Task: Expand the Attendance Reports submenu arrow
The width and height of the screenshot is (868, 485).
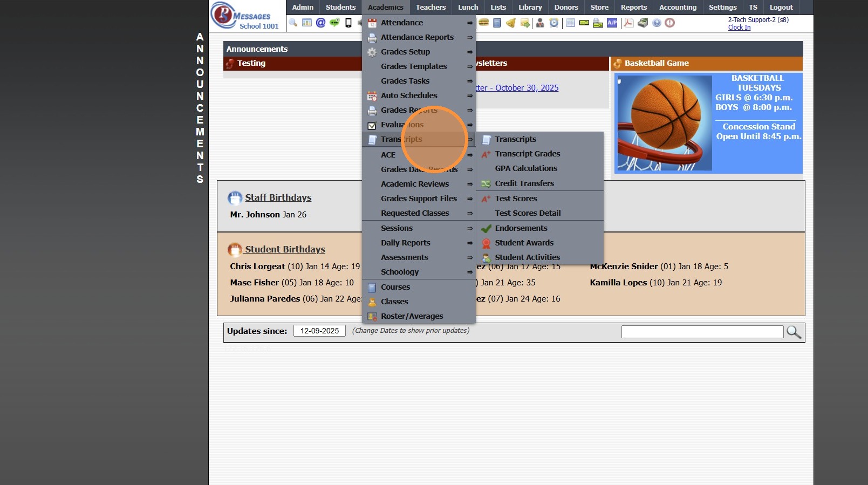Action: click(470, 37)
